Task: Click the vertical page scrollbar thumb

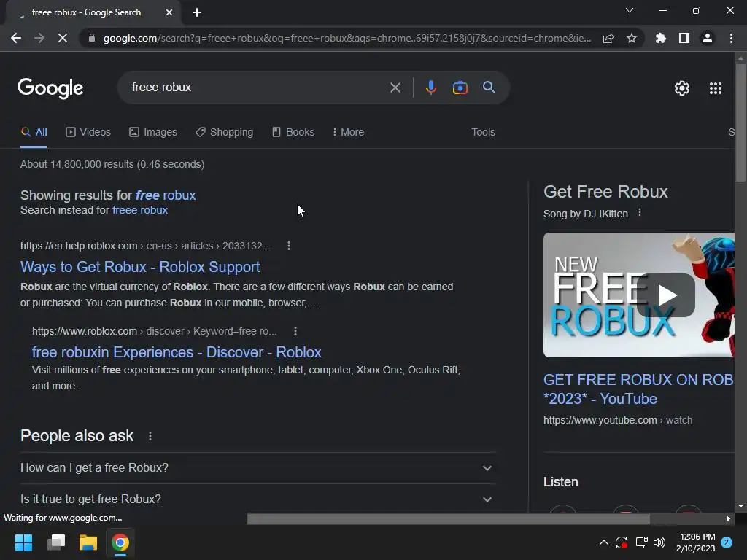Action: [x=740, y=122]
